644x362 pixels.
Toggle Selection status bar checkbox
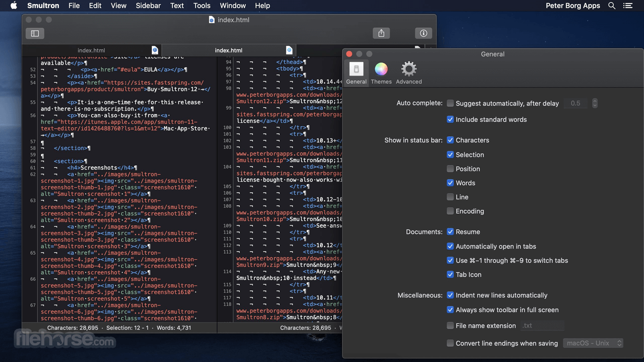pyautogui.click(x=450, y=155)
